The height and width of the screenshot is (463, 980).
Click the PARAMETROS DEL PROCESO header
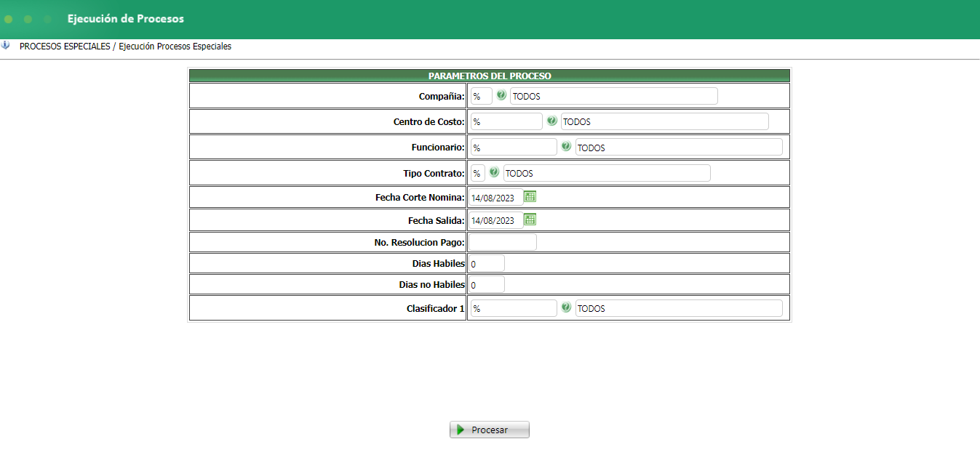click(x=490, y=76)
